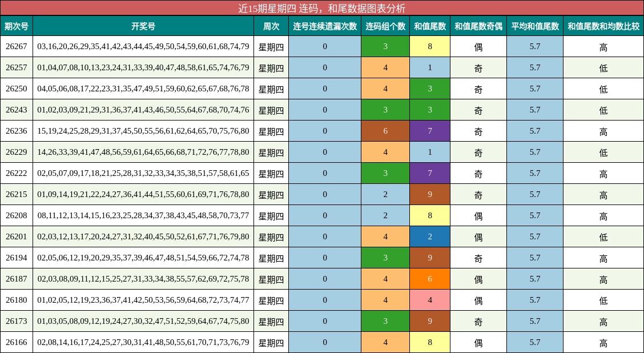Screen dimensions: 644x353
Task: Select the 遗漏次数 0 cell in row 26187
Action: point(325,279)
